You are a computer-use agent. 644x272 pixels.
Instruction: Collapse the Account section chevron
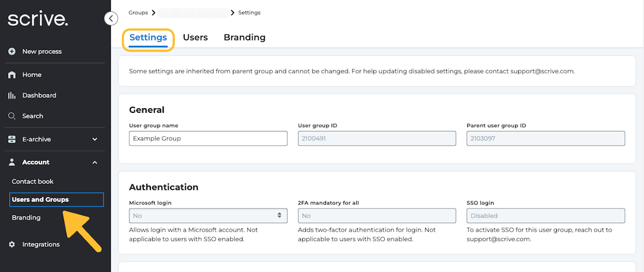coord(95,162)
